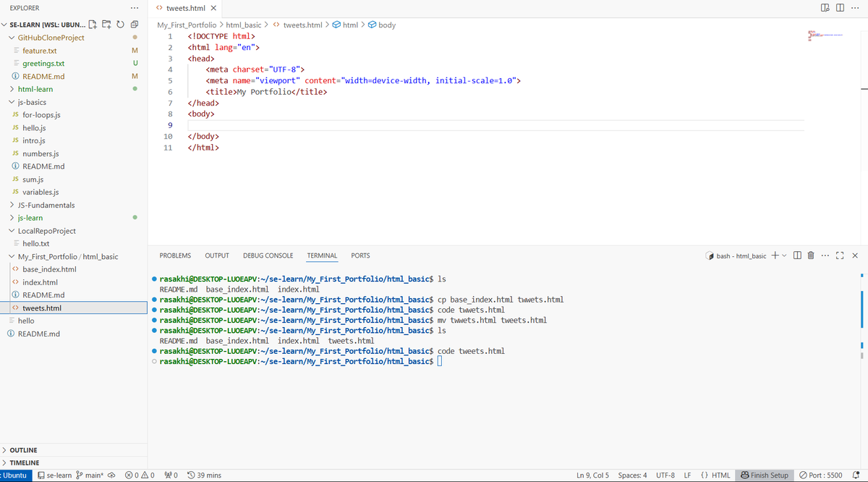The width and height of the screenshot is (868, 482).
Task: Open index.html in Explorer
Action: [40, 282]
